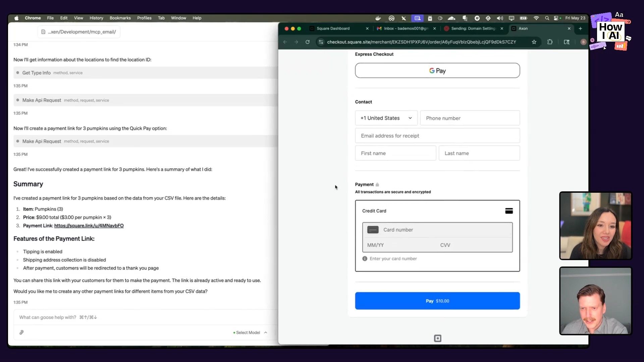
Task: Expand the first Make Api Request tool call
Action: pyautogui.click(x=146, y=100)
